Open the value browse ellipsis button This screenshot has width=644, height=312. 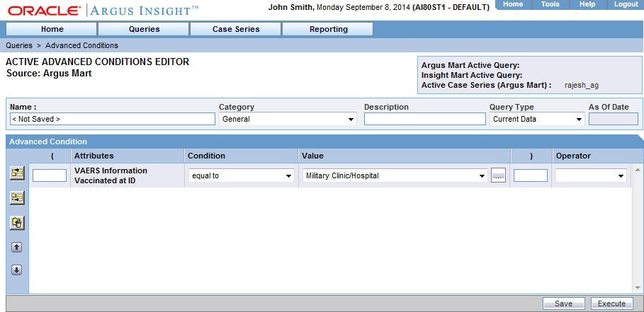[x=498, y=176]
